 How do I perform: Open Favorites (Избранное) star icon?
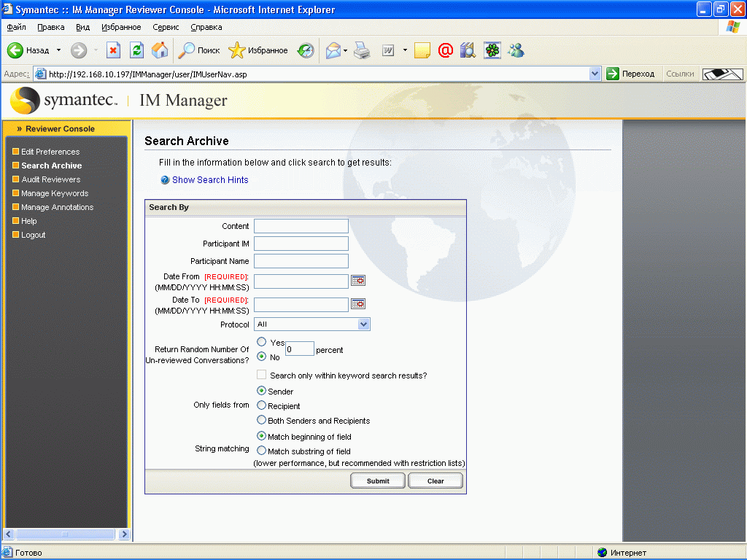point(237,50)
